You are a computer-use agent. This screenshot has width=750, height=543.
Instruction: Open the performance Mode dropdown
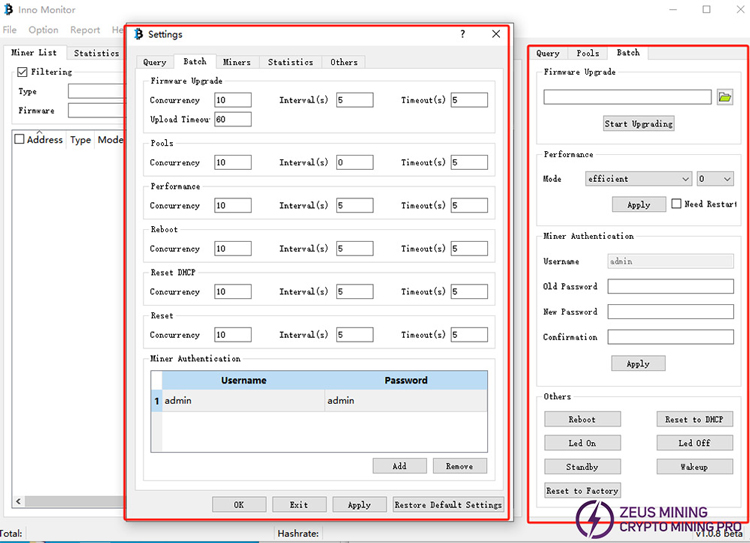tap(639, 179)
